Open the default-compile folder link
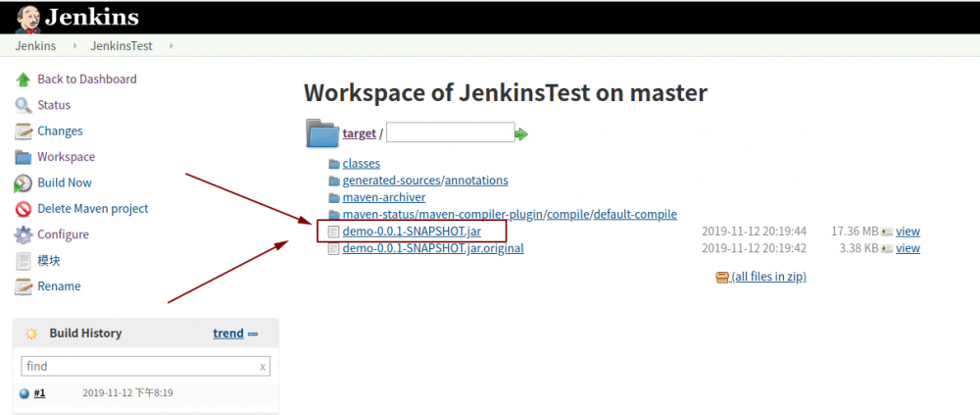Viewport: 980px width, 415px height. (635, 215)
